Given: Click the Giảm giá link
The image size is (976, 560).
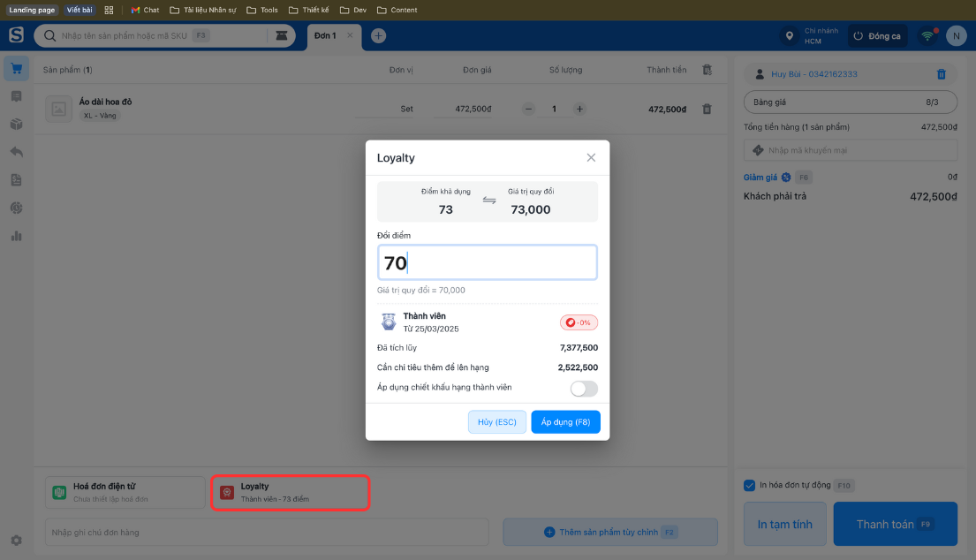Looking at the screenshot, I should tap(760, 178).
